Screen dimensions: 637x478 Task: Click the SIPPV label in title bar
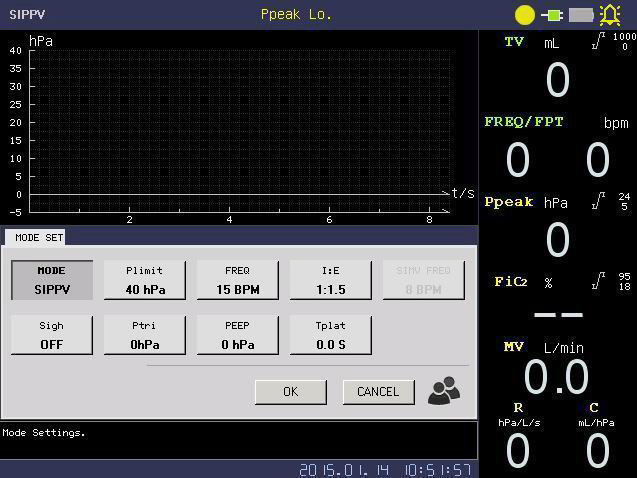click(27, 15)
